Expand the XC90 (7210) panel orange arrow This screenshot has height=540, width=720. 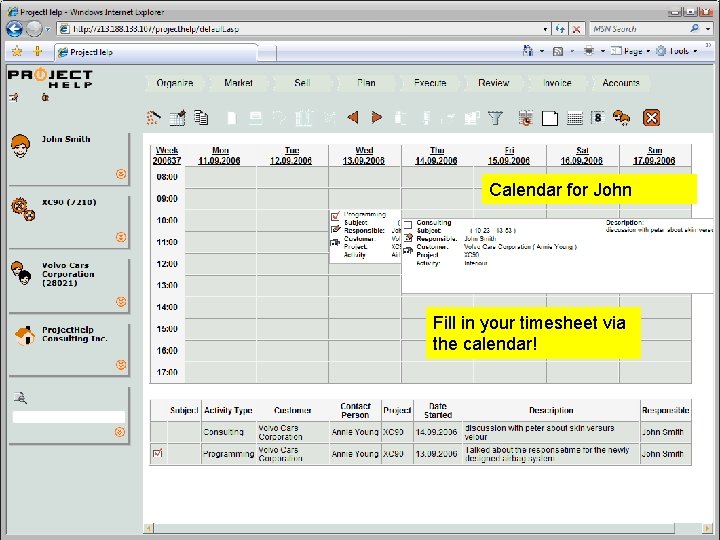coord(121,237)
